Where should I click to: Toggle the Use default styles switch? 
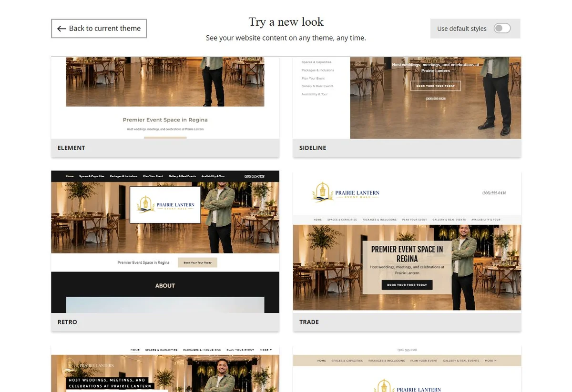(502, 29)
